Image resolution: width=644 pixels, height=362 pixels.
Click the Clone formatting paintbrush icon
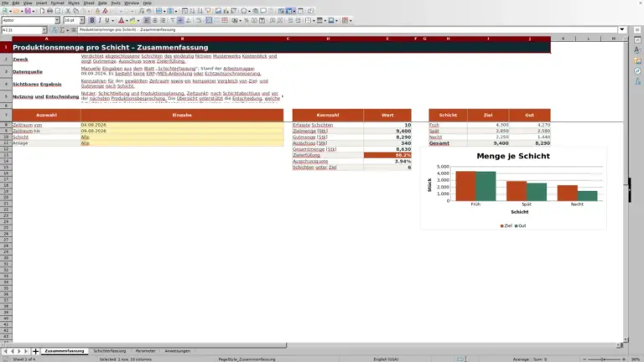tap(97, 11)
